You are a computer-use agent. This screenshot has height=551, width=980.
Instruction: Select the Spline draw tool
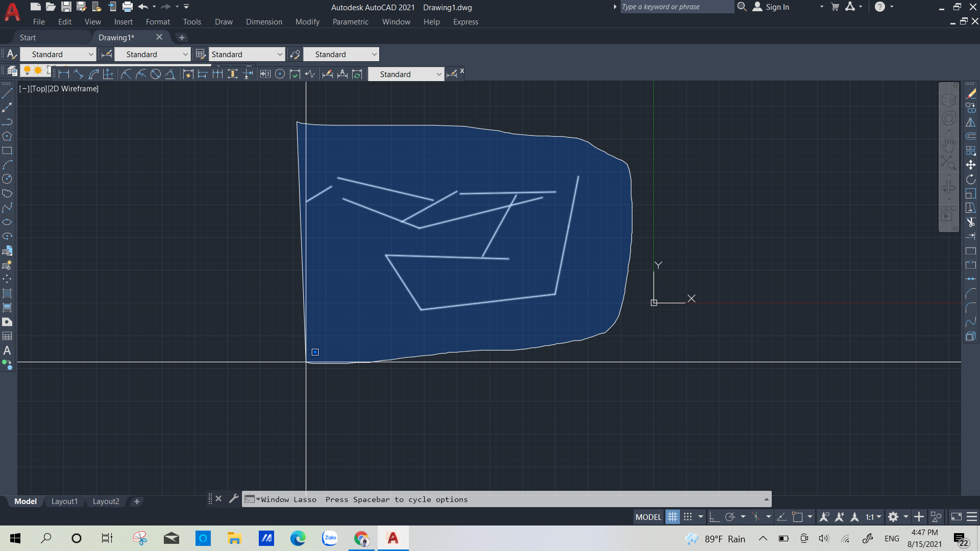point(7,208)
